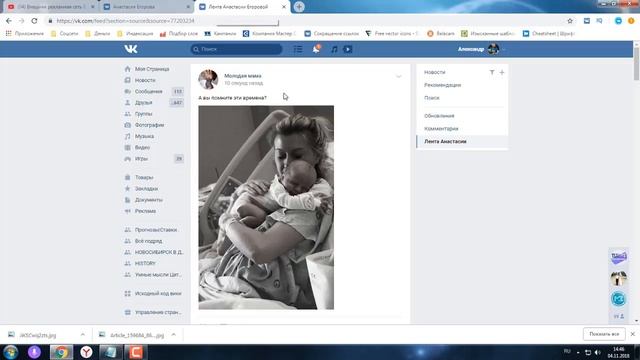The image size is (640, 360).
Task: Expand post options chevron on Молодая мама post
Action: pyautogui.click(x=399, y=76)
